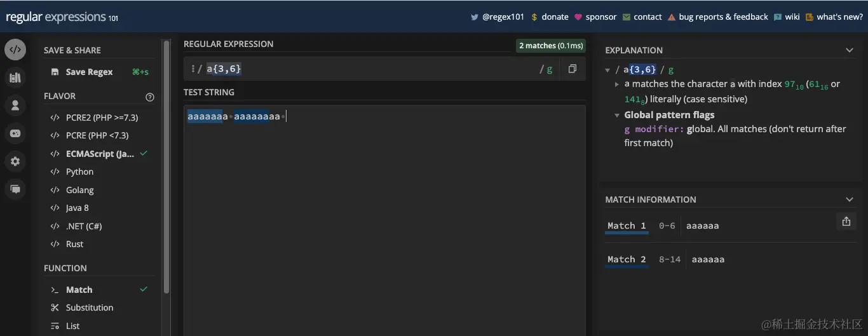
Task: Click the regular expressions 101 logo
Action: (62, 17)
